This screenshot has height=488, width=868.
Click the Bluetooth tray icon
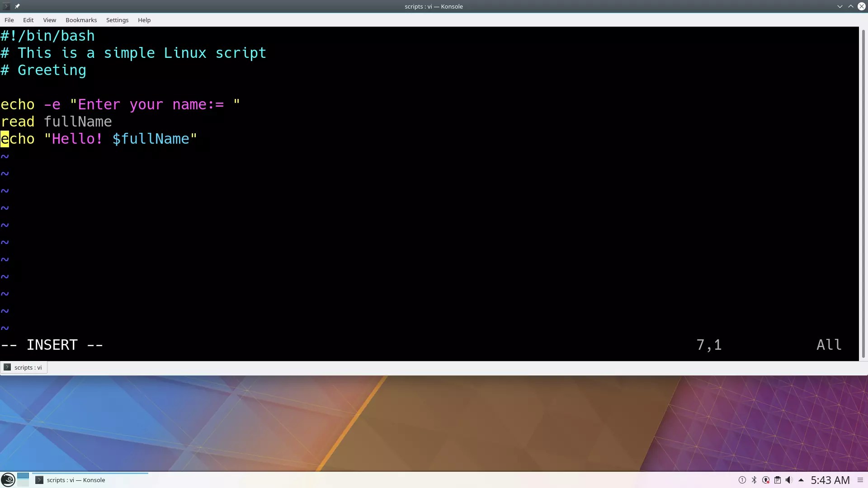coord(754,480)
